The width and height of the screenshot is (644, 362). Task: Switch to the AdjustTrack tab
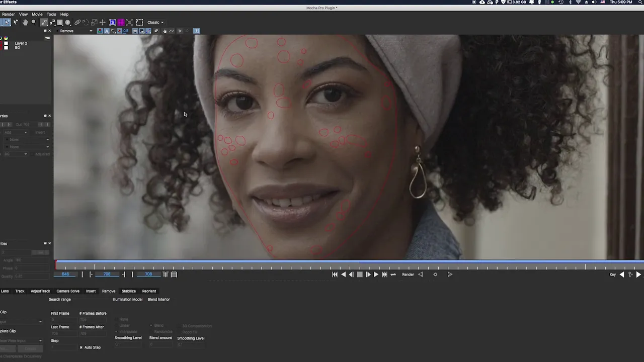click(x=40, y=291)
